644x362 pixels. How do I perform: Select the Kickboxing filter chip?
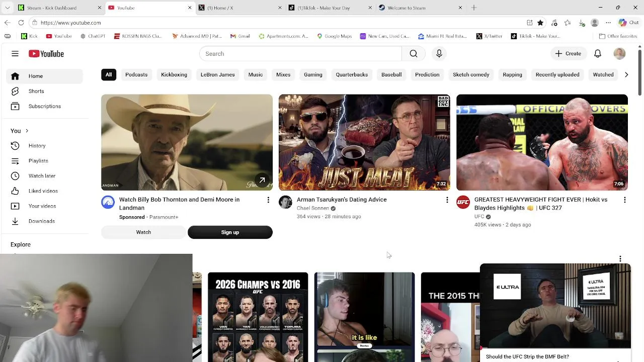coord(174,74)
